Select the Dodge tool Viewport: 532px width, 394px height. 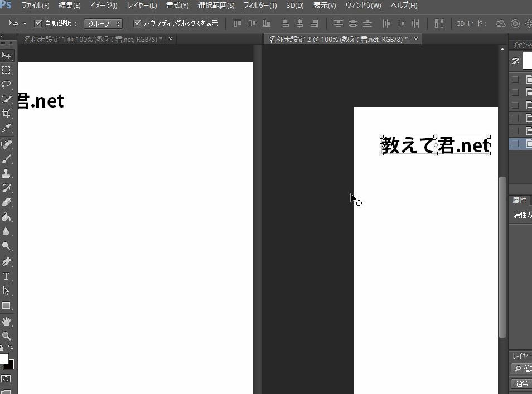[6, 246]
